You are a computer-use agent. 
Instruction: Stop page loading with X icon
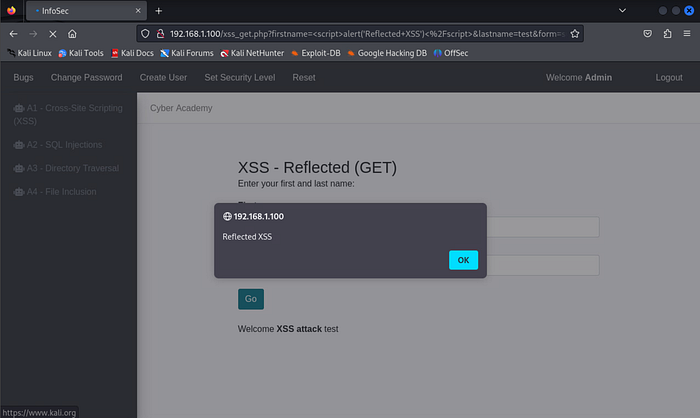pos(53,34)
